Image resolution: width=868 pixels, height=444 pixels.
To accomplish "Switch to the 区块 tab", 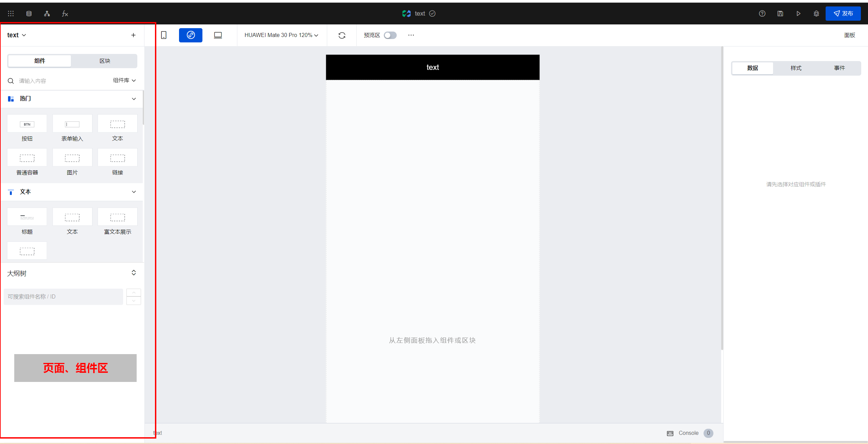I will 105,61.
